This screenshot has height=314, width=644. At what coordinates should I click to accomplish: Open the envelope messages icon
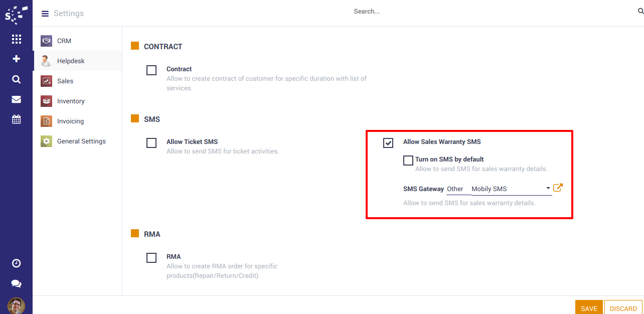(16, 99)
